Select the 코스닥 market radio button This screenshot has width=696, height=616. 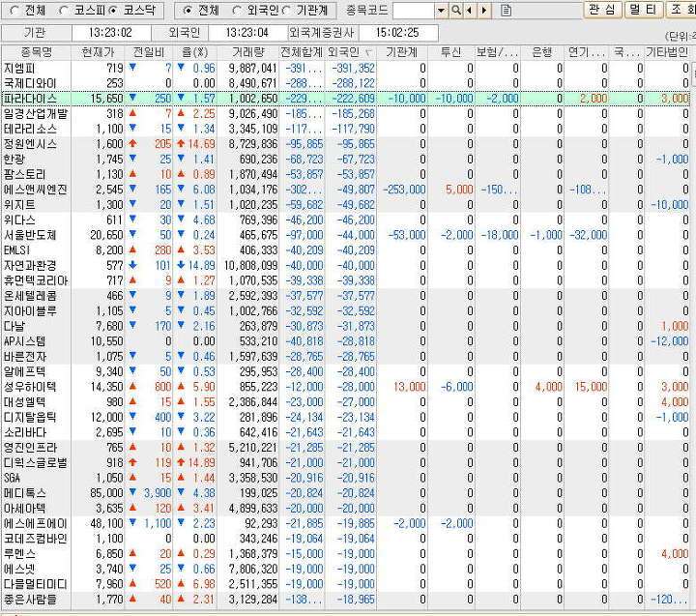click(113, 11)
